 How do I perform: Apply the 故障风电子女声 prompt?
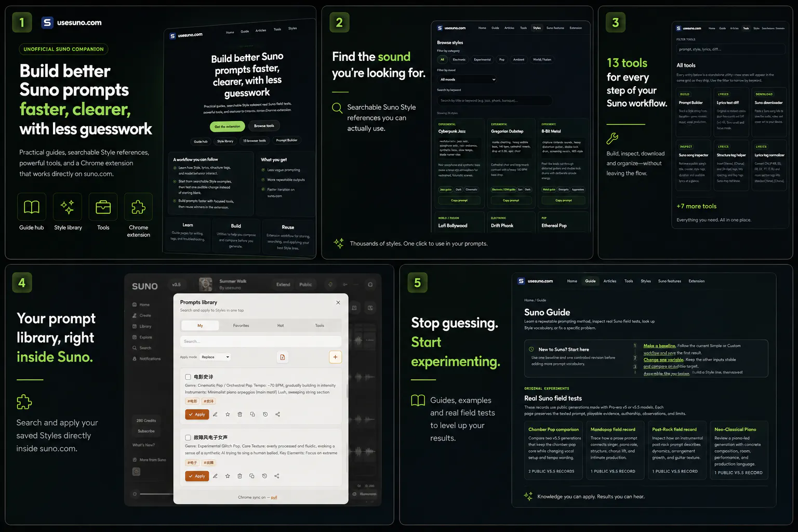tap(197, 476)
